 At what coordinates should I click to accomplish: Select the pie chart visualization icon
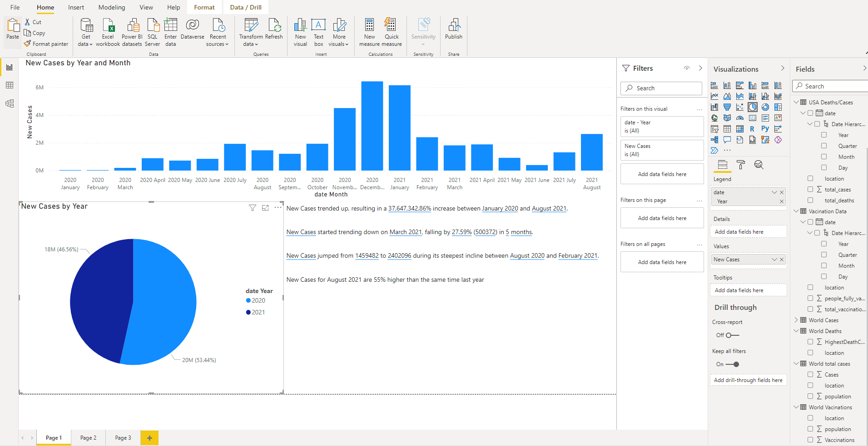point(753,107)
